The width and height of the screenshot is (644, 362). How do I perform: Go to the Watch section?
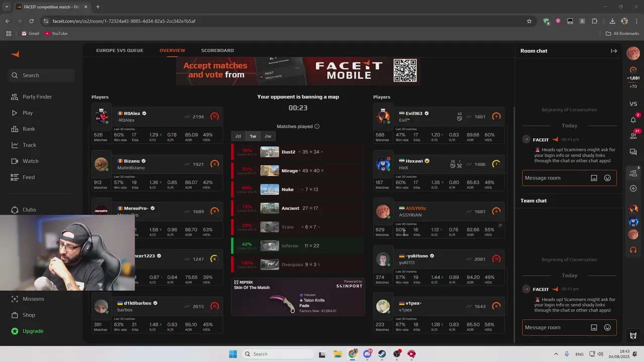click(x=30, y=161)
